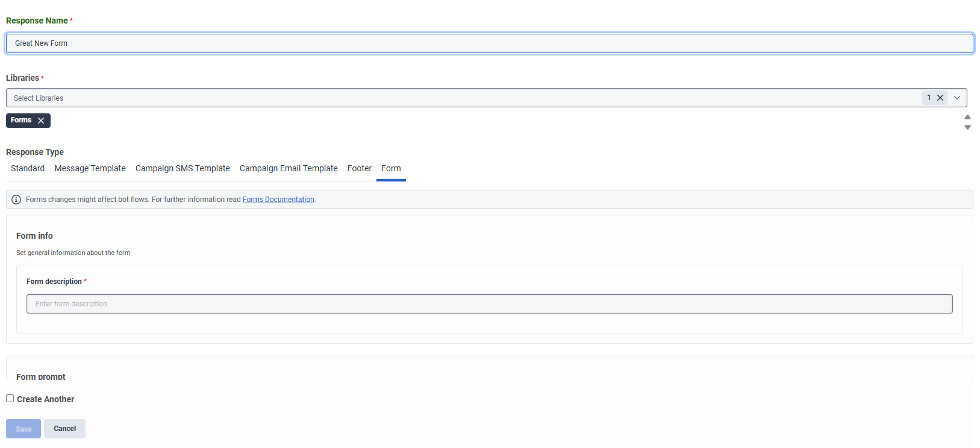Click the scroll up arrow beside the library tags
The image size is (980, 448).
click(967, 117)
